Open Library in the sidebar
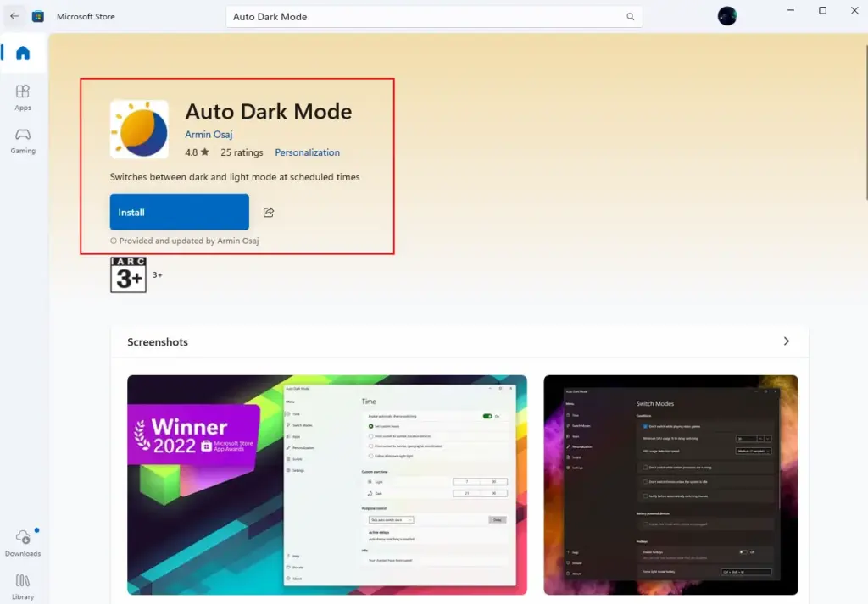The image size is (868, 604). (23, 586)
